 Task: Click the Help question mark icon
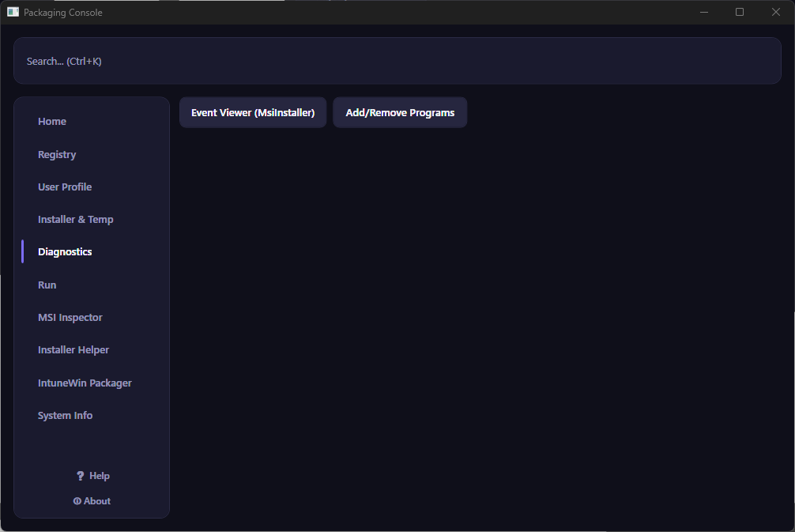coord(80,476)
